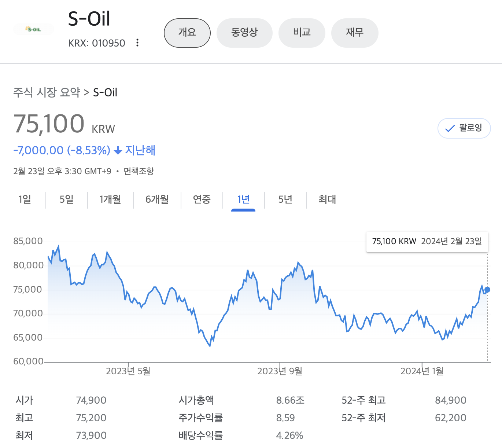Click the S-Oil company logo
502x448 pixels.
pyautogui.click(x=33, y=29)
